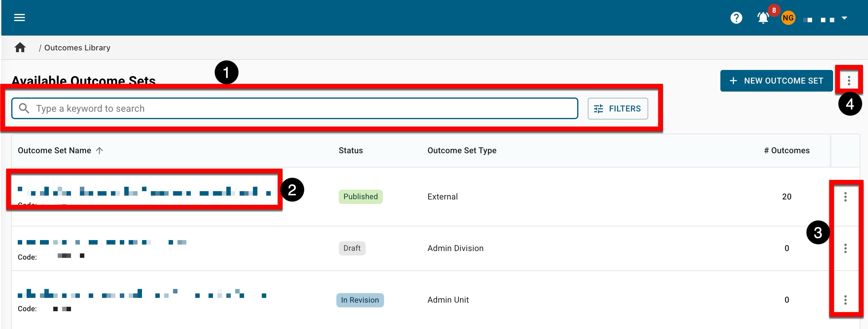
Task: Create a New Outcome Set
Action: click(776, 81)
